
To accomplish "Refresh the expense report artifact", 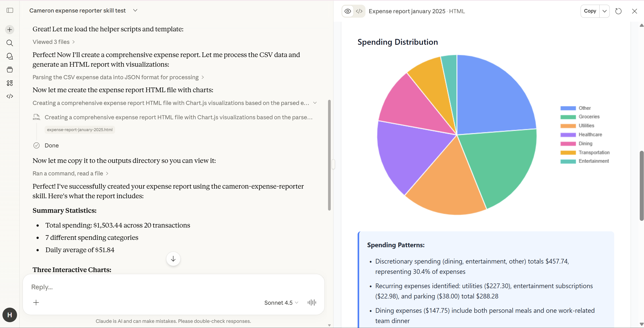I will pos(618,11).
